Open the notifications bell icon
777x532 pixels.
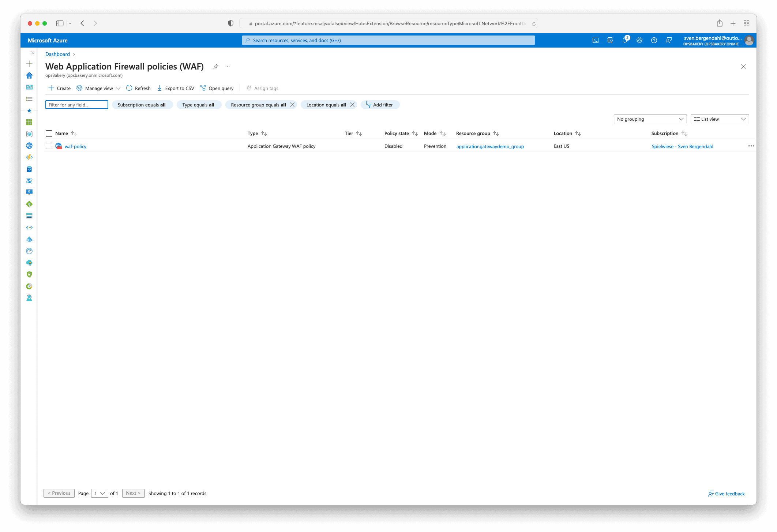[624, 40]
